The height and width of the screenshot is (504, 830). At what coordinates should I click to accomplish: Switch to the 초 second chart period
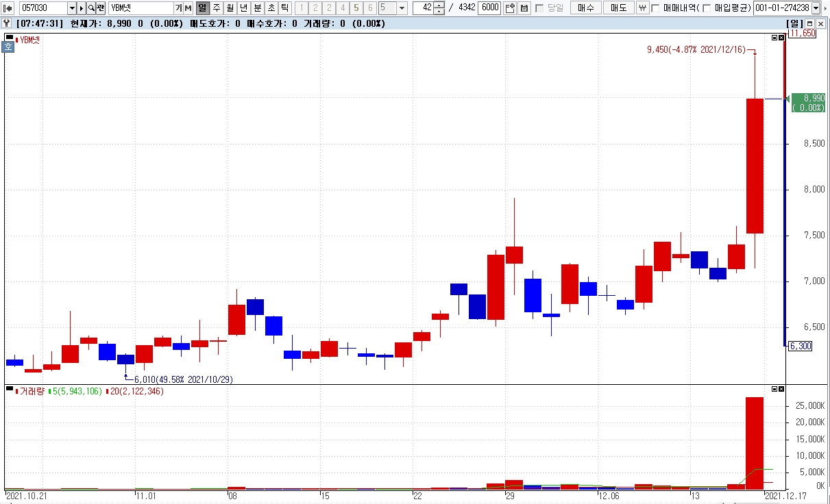coord(271,8)
